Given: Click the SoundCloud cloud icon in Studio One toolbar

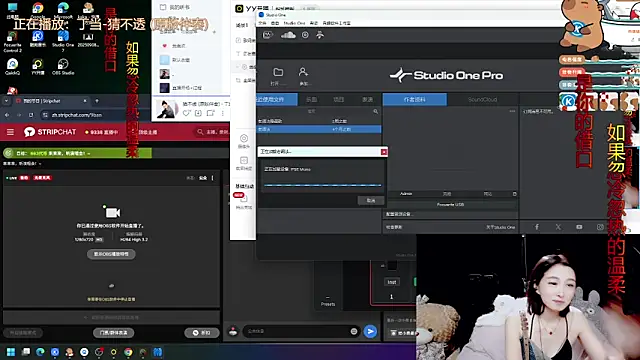Looking at the screenshot, I should (288, 35).
